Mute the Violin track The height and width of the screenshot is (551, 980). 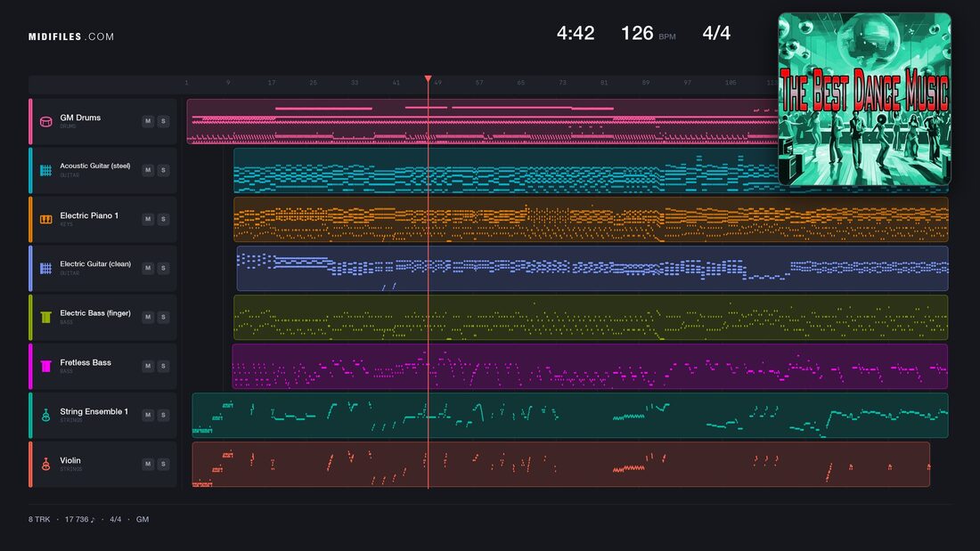click(x=148, y=464)
